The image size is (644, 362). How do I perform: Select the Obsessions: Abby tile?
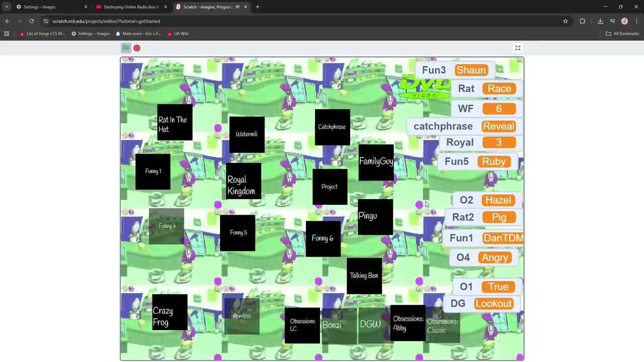click(x=408, y=323)
